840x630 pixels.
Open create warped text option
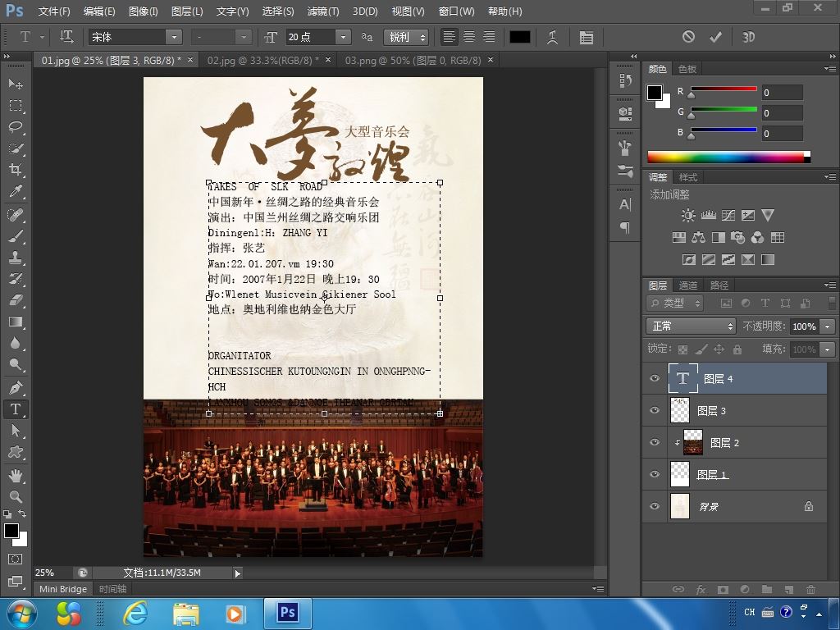[x=552, y=37]
